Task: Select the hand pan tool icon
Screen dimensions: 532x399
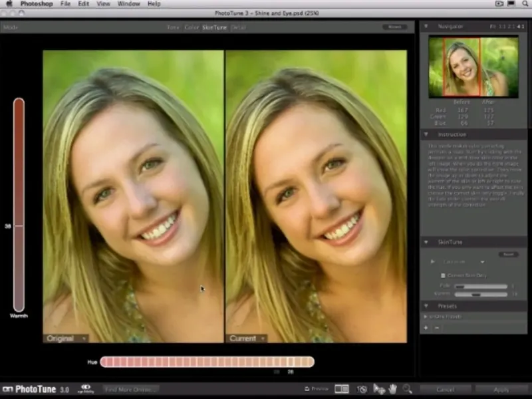Action: pyautogui.click(x=393, y=389)
